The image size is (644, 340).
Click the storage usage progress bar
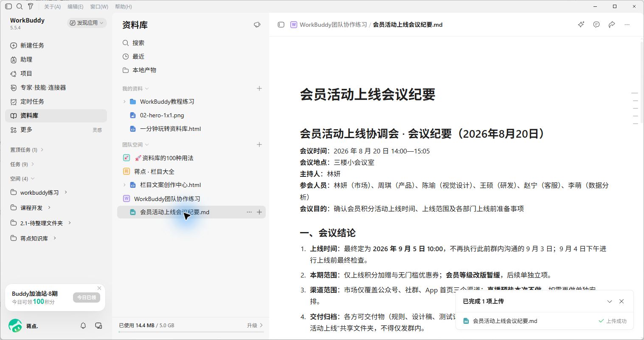(x=191, y=332)
